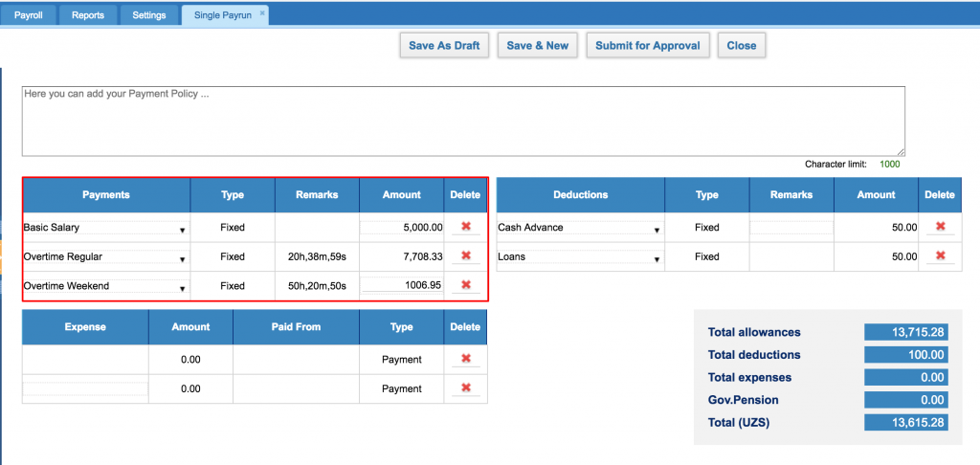Click the Save As Draft button
The height and width of the screenshot is (465, 980).
(x=444, y=46)
